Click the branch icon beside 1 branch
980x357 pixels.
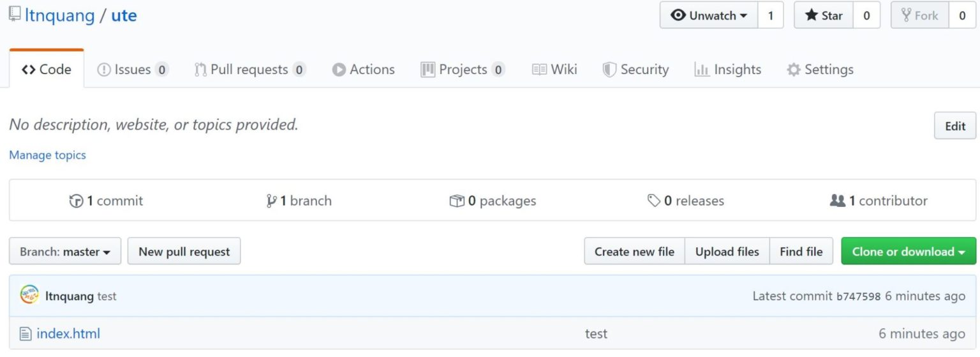point(271,201)
